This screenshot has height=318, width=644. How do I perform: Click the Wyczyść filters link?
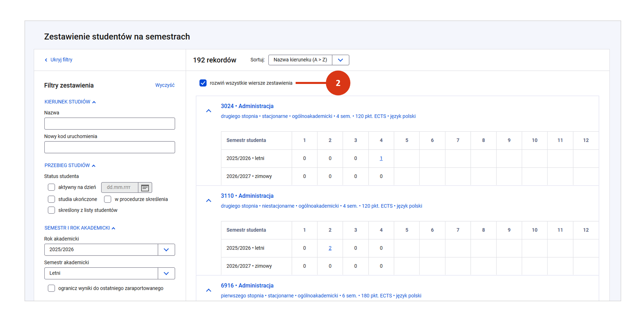[x=165, y=85]
